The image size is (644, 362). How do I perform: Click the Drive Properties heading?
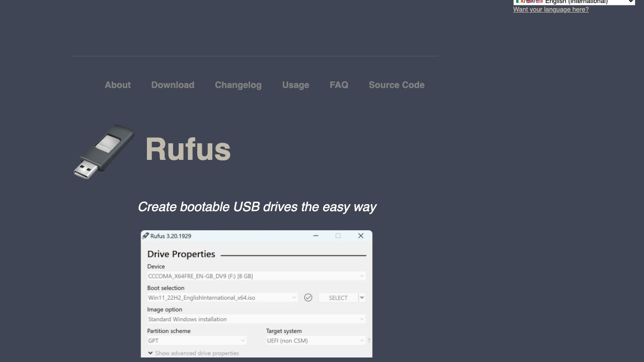tap(181, 254)
